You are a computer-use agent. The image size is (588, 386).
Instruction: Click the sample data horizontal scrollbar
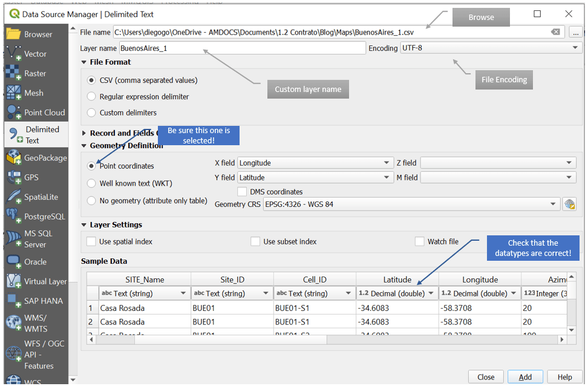click(x=327, y=340)
